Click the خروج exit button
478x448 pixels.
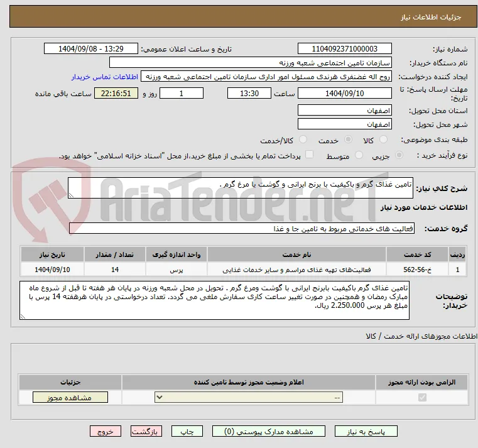[x=106, y=431]
